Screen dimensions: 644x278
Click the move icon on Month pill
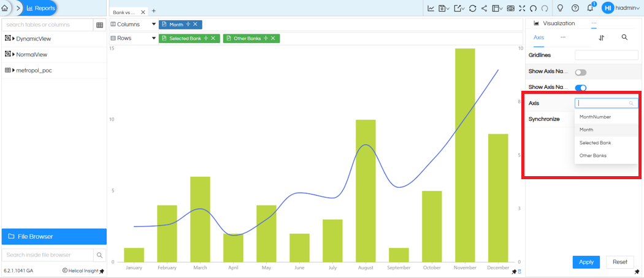[x=188, y=25]
